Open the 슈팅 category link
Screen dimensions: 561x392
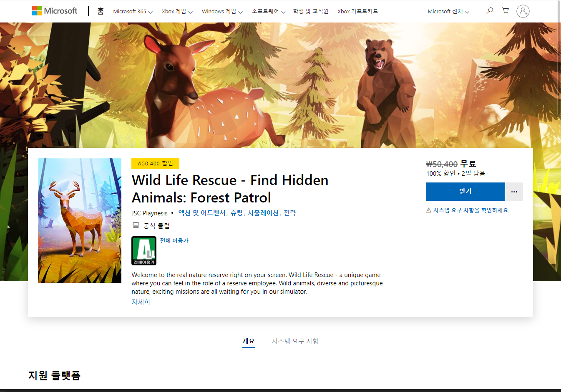(236, 213)
